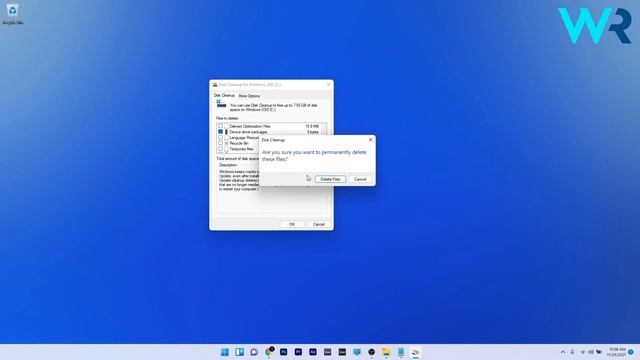Viewport: 640px width, 360px height.
Task: Open Adobe Photoshop from the taskbar
Action: click(284, 352)
